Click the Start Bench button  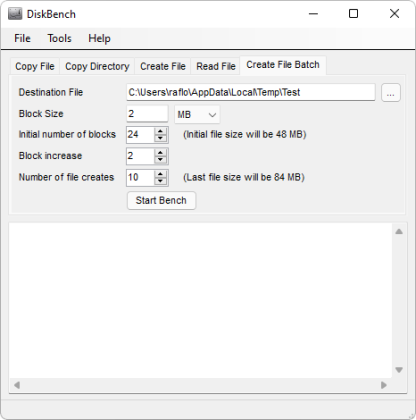pyautogui.click(x=161, y=200)
